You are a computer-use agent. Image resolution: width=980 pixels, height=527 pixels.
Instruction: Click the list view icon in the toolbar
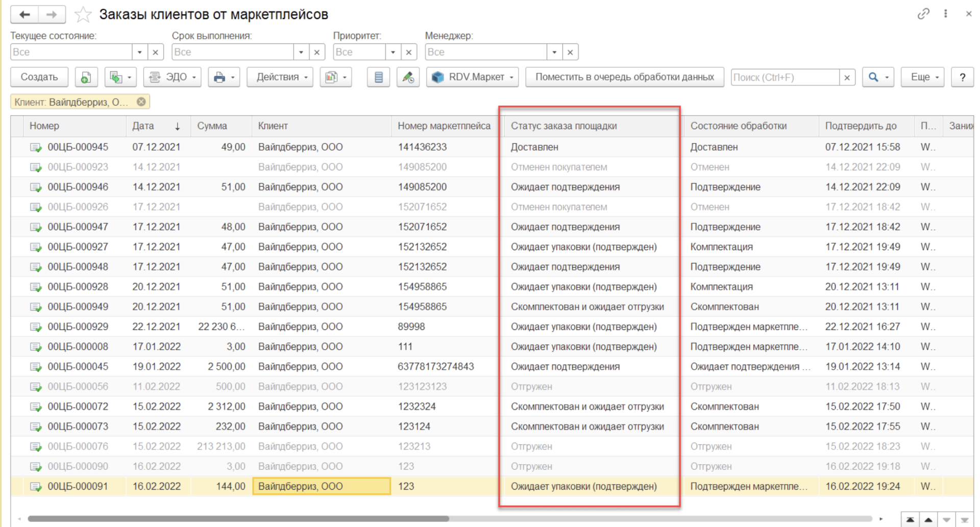(x=378, y=77)
